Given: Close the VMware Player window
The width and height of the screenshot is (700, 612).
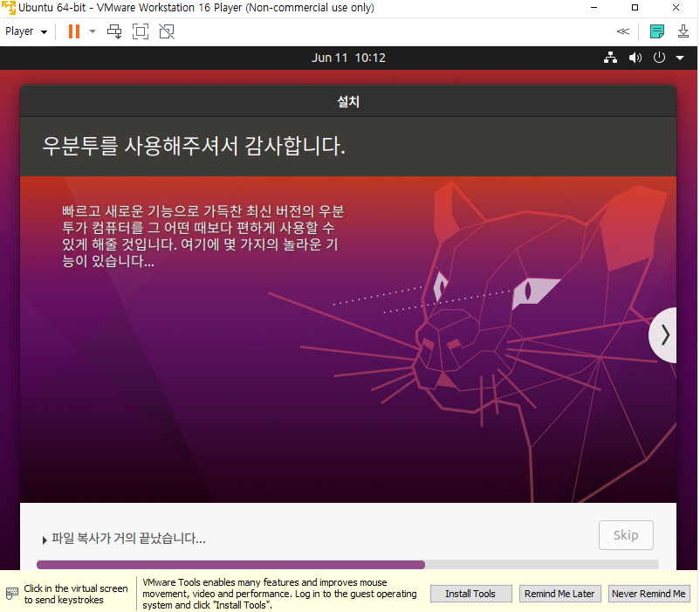Looking at the screenshot, I should [x=676, y=8].
